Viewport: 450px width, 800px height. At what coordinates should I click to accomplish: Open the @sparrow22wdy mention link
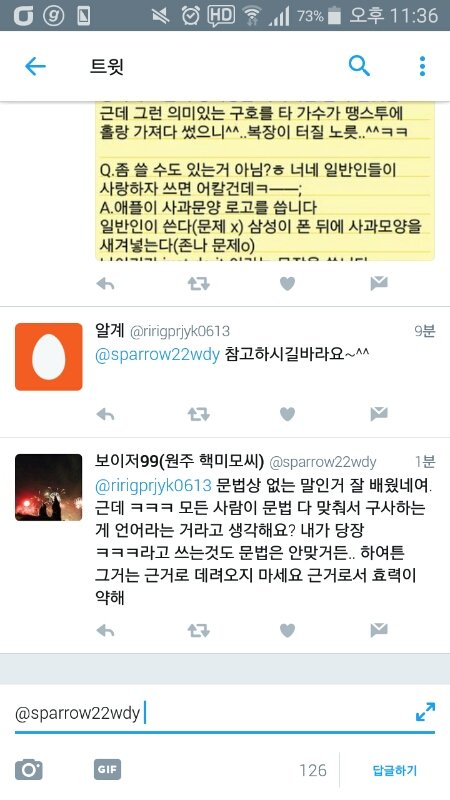157,354
